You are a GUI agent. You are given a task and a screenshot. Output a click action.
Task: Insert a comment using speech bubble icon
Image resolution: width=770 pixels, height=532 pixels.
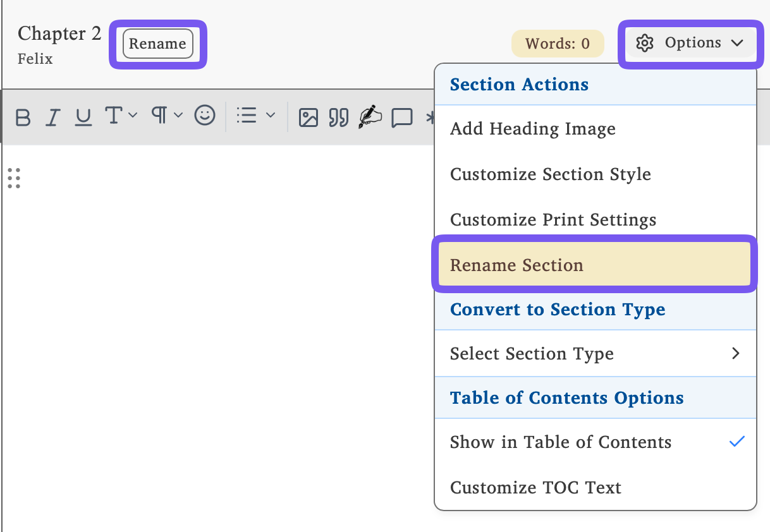tap(401, 118)
